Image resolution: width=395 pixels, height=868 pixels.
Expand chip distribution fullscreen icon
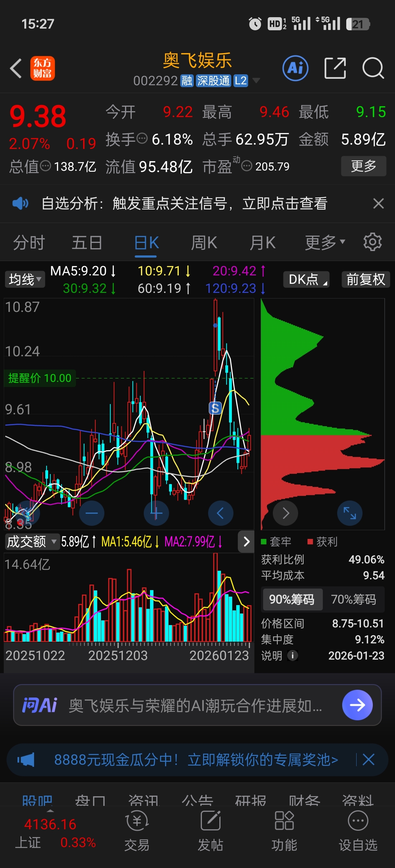pyautogui.click(x=350, y=513)
